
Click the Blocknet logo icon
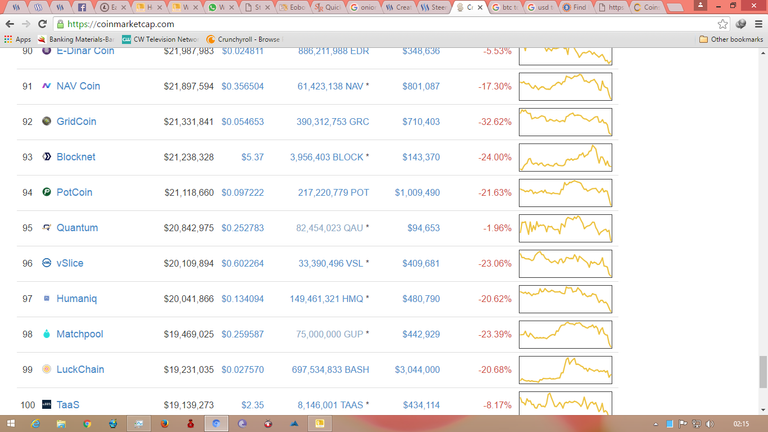point(47,157)
